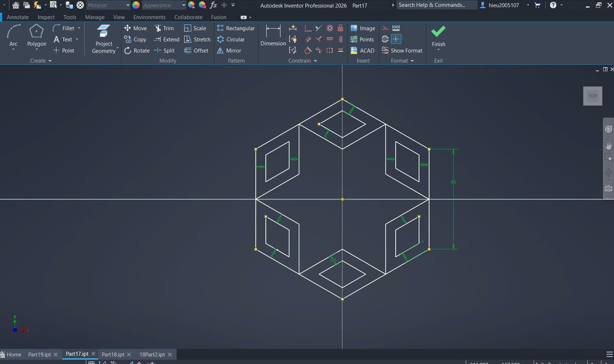
Task: Click Finish to exit the sketch
Action: [438, 36]
